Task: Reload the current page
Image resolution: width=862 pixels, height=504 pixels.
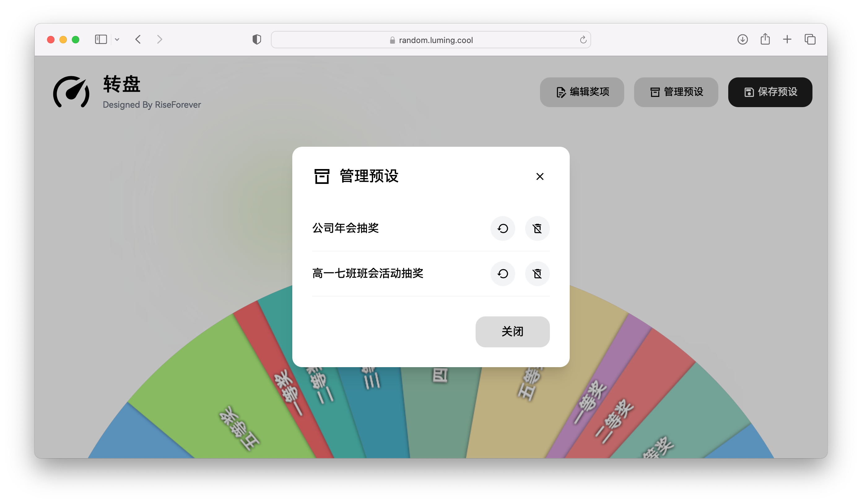Action: [x=583, y=40]
